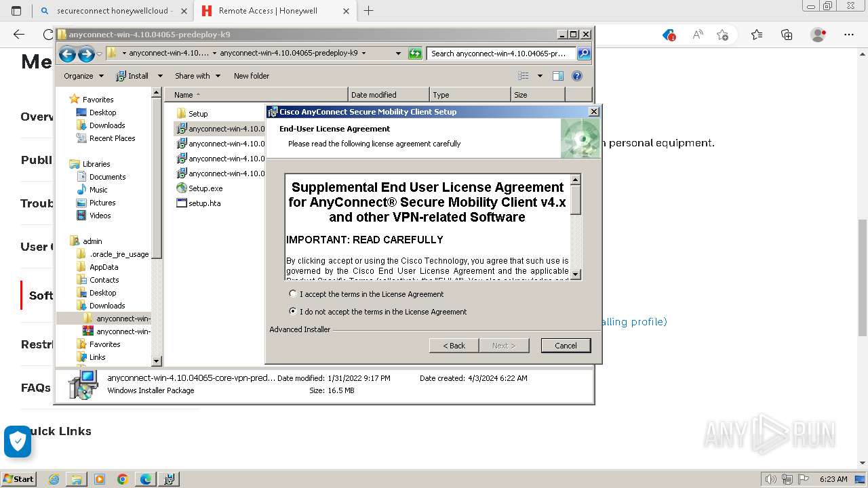
Task: Click the Explorer search box
Action: (502, 54)
